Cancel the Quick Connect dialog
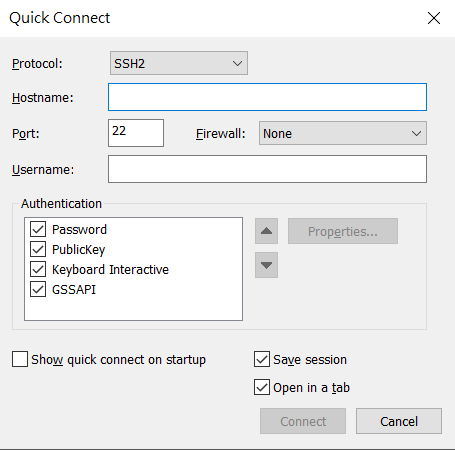Image resolution: width=455 pixels, height=450 pixels. (399, 421)
